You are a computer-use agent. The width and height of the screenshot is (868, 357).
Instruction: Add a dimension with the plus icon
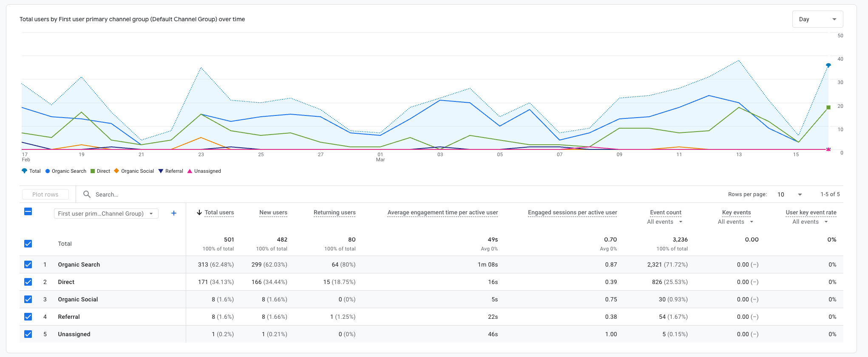point(173,213)
